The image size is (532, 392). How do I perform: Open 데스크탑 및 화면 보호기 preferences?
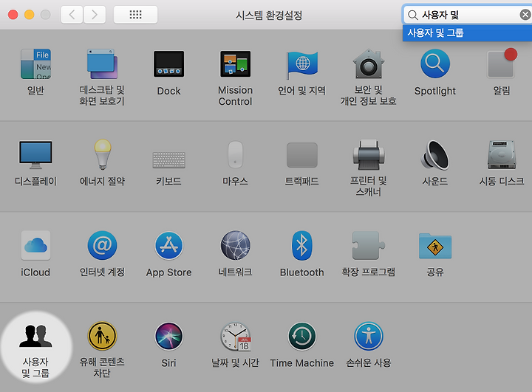tap(102, 64)
